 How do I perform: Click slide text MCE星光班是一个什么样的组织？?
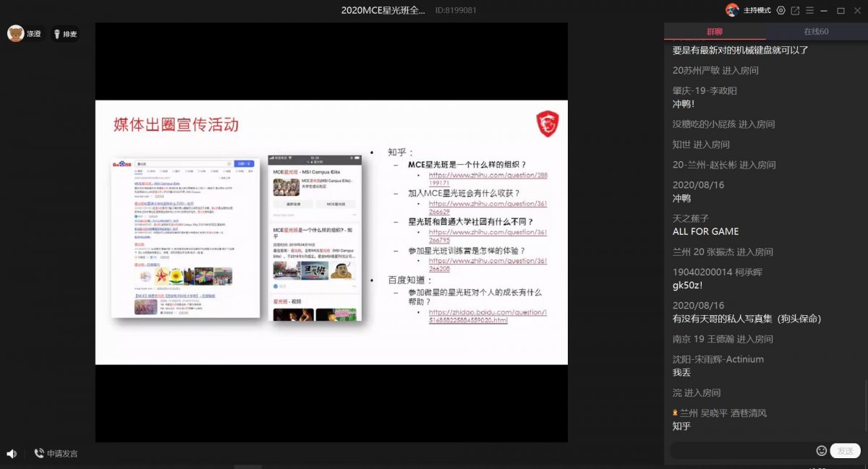[x=467, y=165]
